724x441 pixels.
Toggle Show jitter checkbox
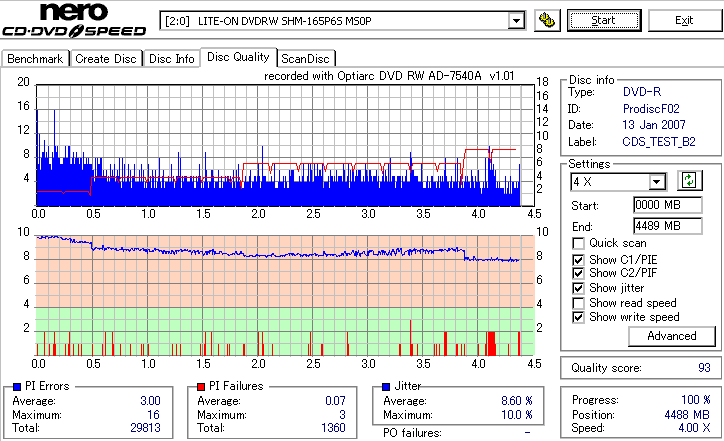point(578,288)
